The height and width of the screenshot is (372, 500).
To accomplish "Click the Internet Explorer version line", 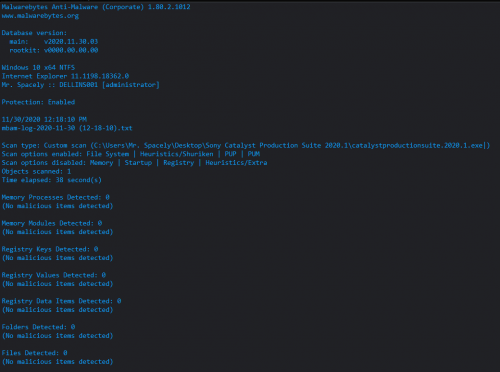I will pos(65,76).
